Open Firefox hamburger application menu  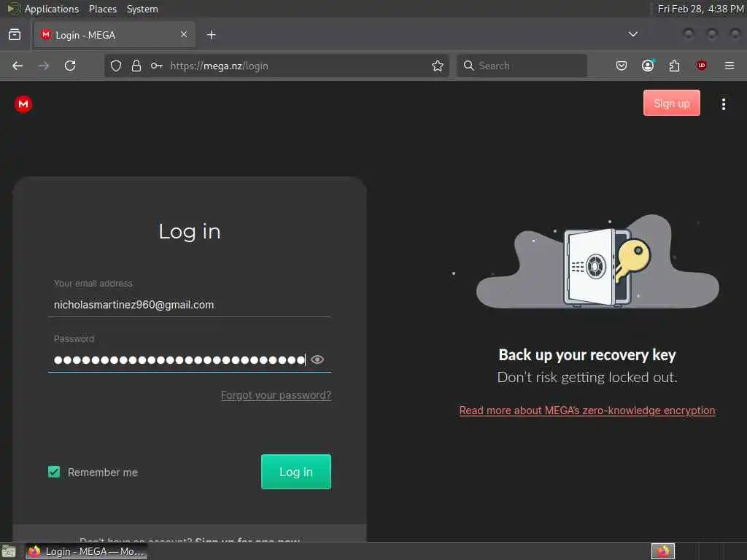729,66
